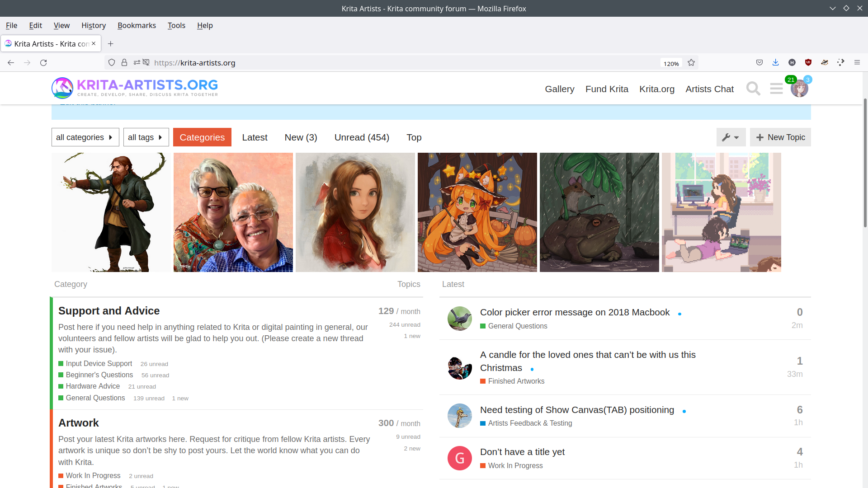Select the Unread (454) tab
Screen dimensions: 868x488
[362, 137]
